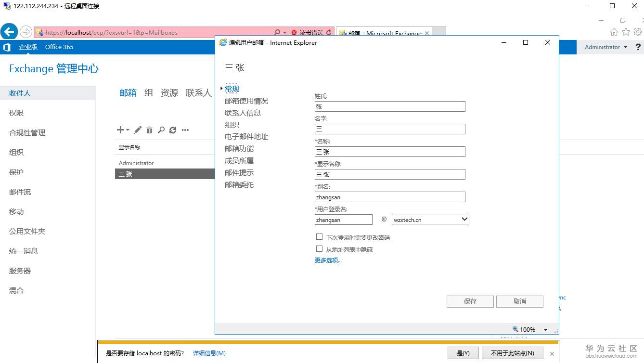Click the 取消 button
The image size is (644, 363).
click(520, 301)
